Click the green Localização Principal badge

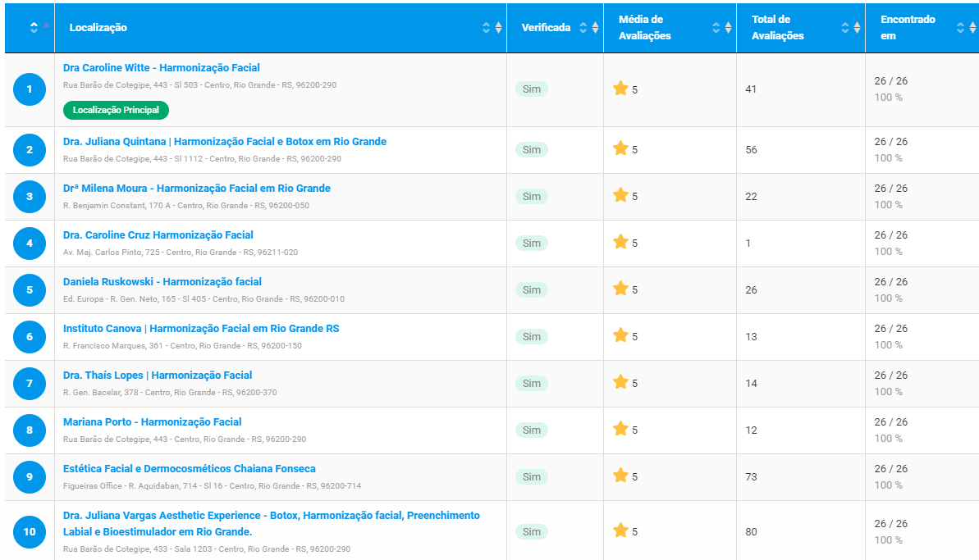pos(117,110)
